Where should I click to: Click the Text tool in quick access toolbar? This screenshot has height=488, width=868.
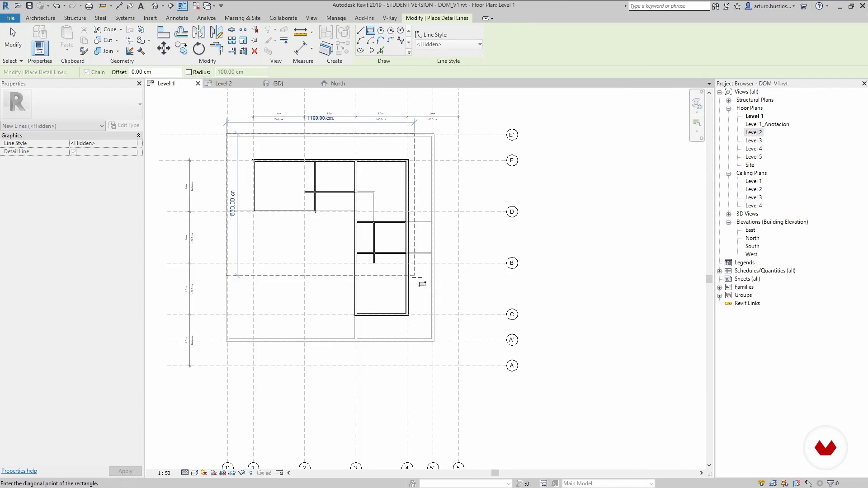141,6
